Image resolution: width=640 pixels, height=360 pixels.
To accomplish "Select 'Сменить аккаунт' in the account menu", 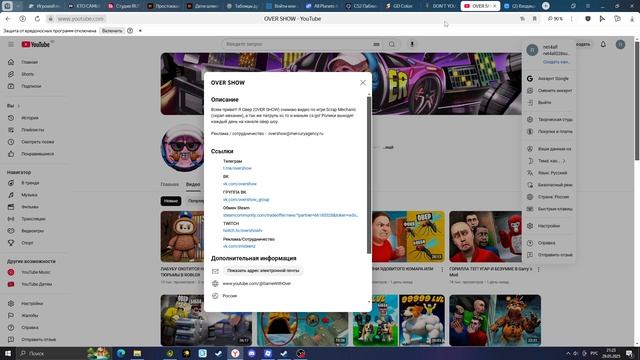I will pyautogui.click(x=549, y=91).
